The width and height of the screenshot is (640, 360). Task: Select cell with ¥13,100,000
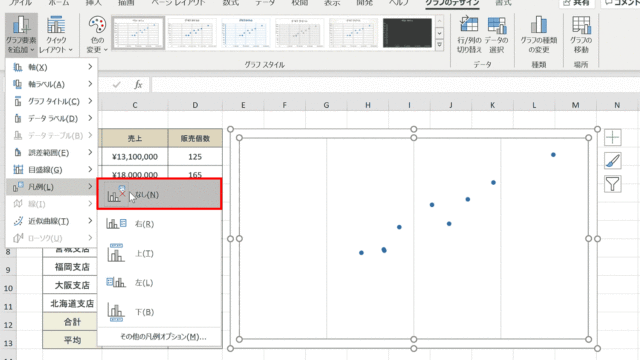click(135, 157)
